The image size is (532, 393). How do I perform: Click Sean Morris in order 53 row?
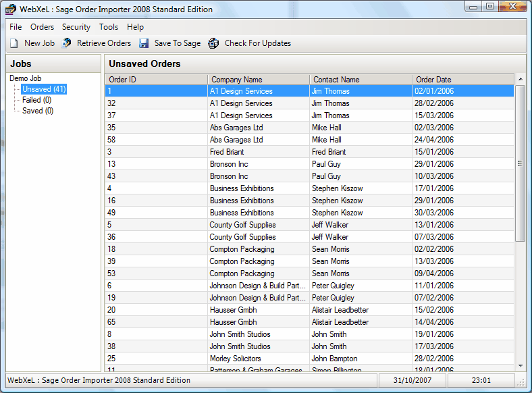[x=330, y=273]
